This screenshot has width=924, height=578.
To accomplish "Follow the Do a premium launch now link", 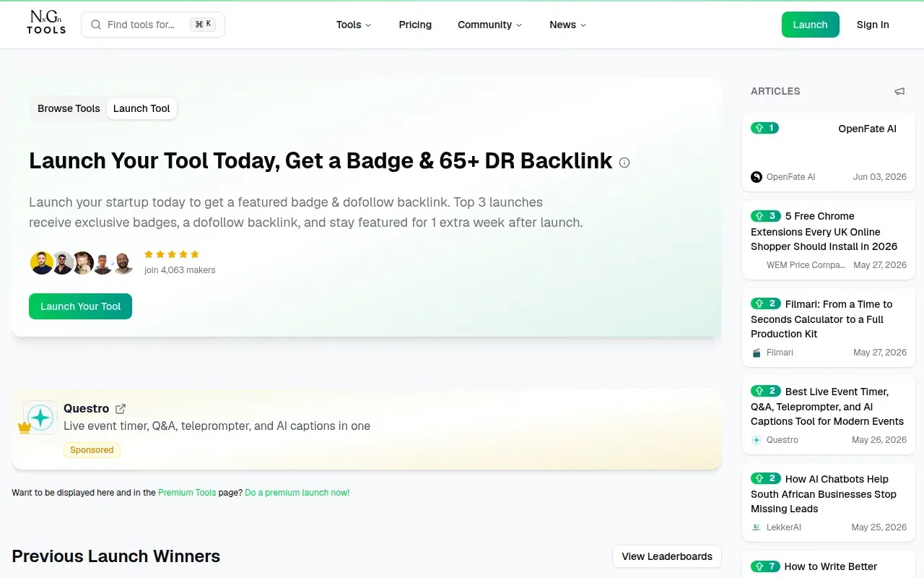I will (x=297, y=493).
